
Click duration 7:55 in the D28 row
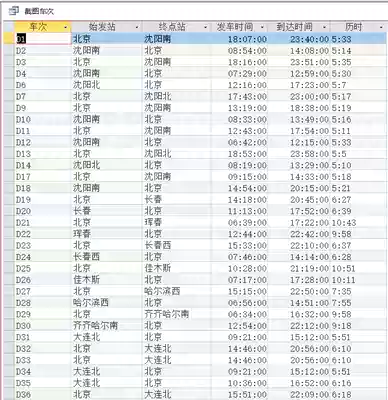[341, 303]
